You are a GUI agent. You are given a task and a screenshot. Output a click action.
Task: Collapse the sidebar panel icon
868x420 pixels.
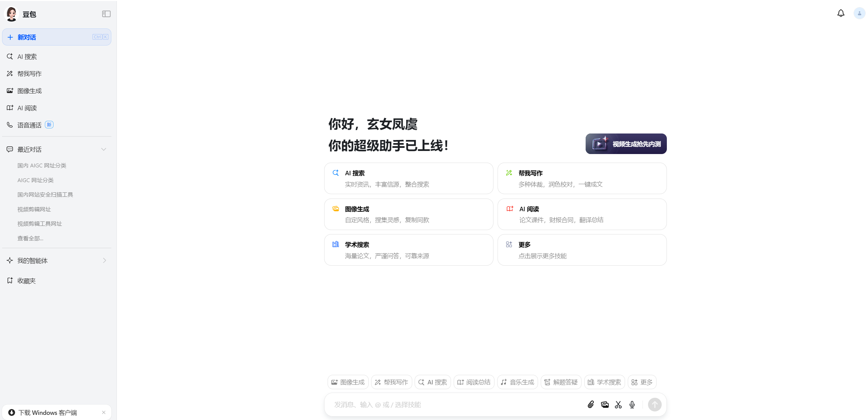tap(106, 14)
